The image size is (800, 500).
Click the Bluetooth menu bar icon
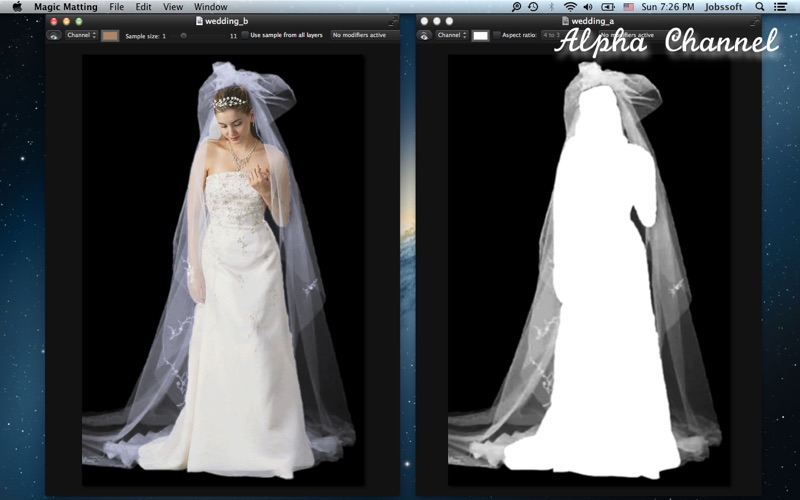click(552, 7)
